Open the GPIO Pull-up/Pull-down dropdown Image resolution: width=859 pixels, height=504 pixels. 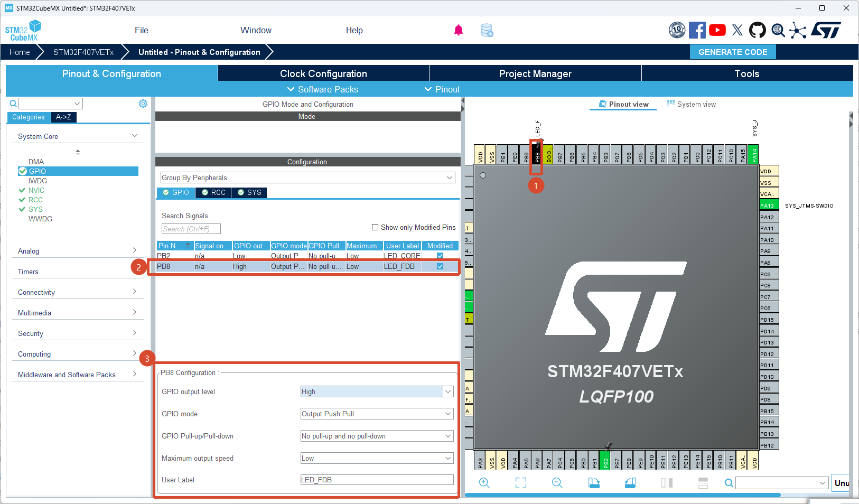pyautogui.click(x=377, y=436)
